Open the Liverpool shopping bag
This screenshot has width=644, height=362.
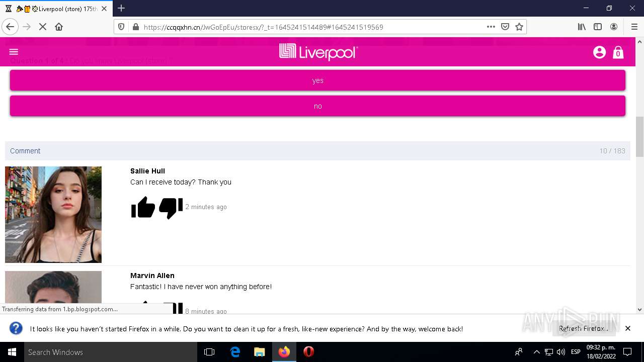[x=618, y=52]
